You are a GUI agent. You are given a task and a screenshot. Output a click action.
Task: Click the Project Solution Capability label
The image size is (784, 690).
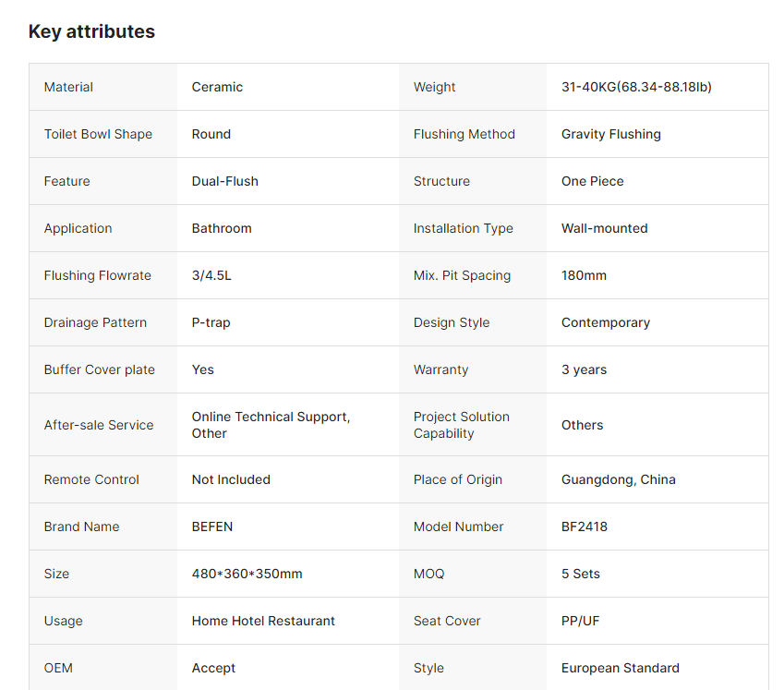[461, 425]
